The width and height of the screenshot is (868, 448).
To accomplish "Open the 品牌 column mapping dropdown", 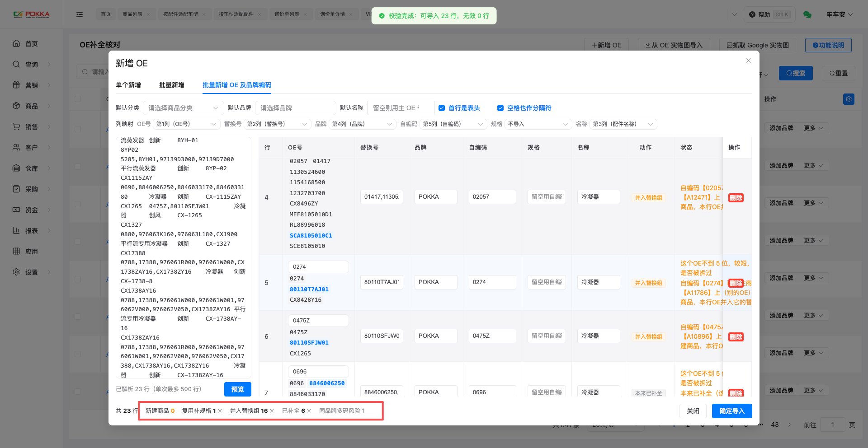I will pos(363,124).
